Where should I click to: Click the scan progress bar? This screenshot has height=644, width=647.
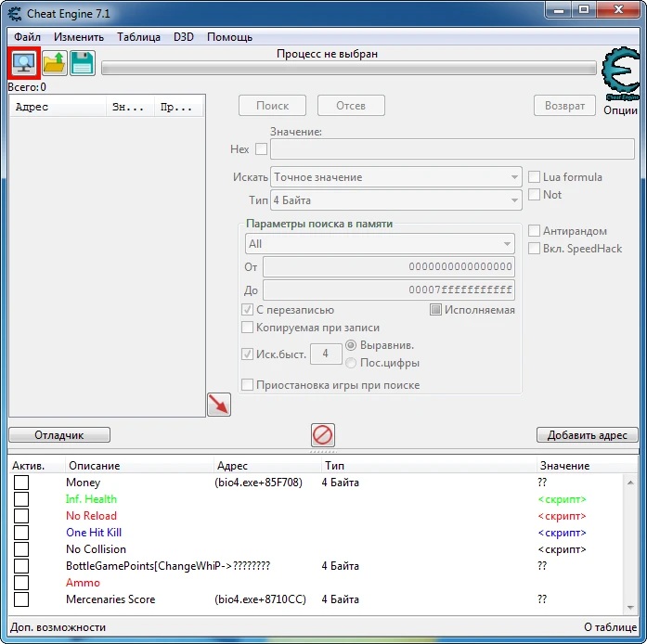tap(349, 68)
